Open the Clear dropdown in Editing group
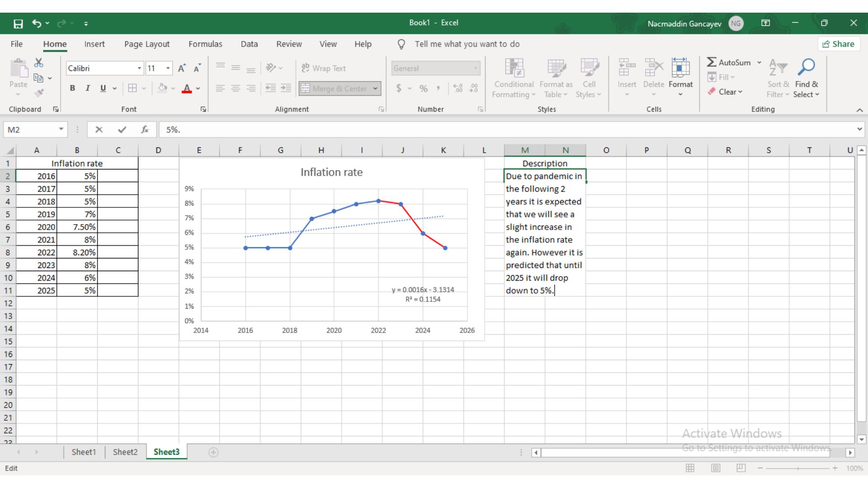Image resolution: width=868 pixels, height=488 pixels. coord(725,92)
